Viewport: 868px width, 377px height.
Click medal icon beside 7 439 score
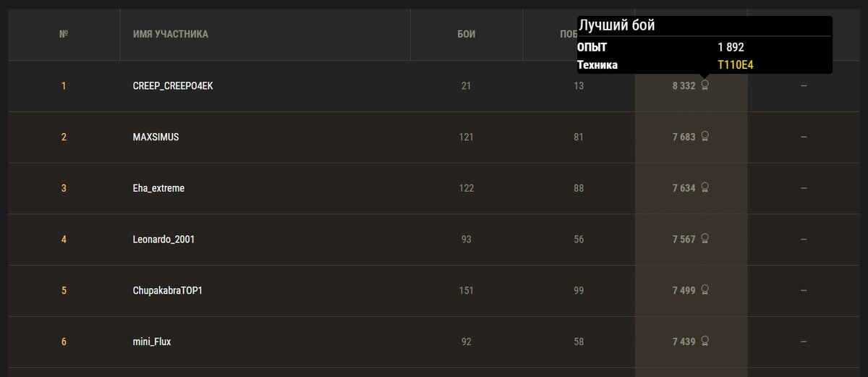coord(705,341)
